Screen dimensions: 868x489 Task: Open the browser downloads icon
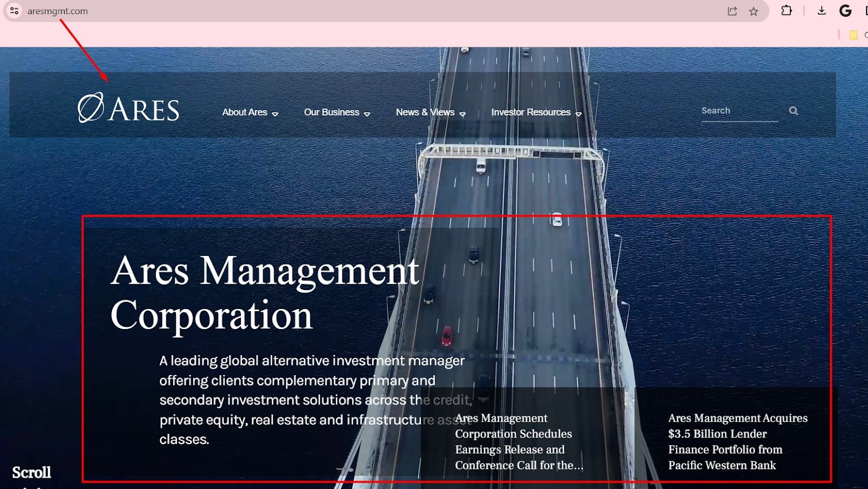click(x=821, y=10)
